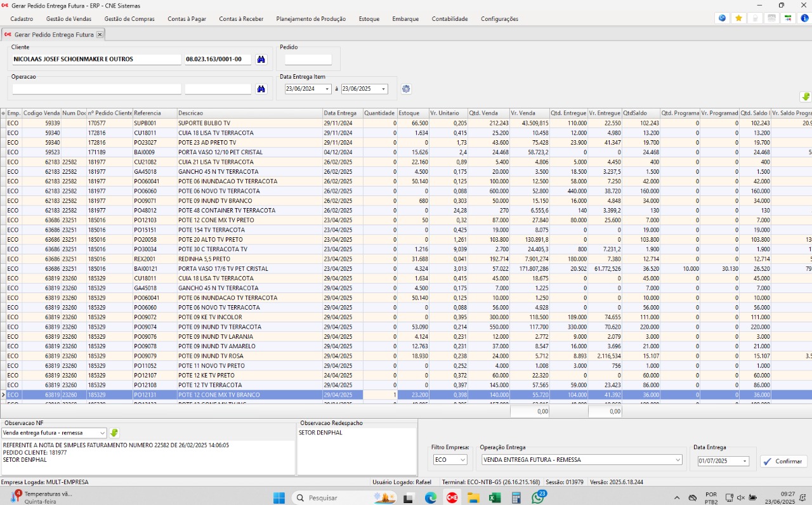Click the binoculars search icon beside Operacao
812x505 pixels.
pos(261,89)
